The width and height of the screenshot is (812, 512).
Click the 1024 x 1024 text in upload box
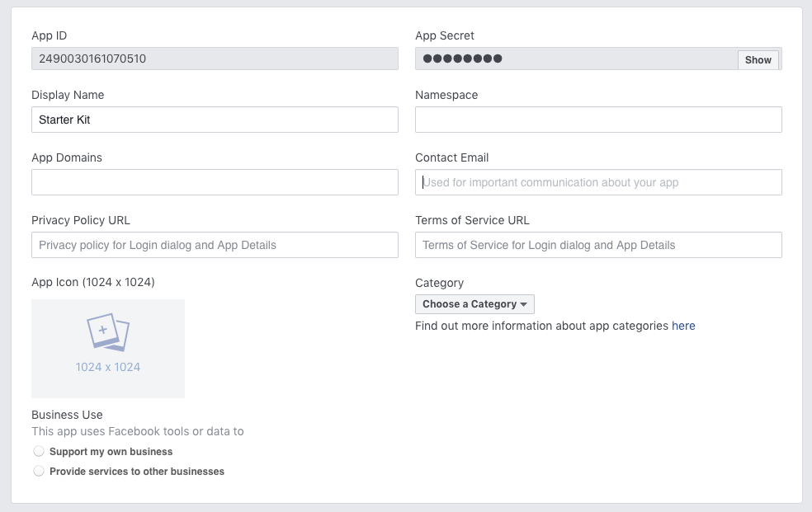pos(107,366)
